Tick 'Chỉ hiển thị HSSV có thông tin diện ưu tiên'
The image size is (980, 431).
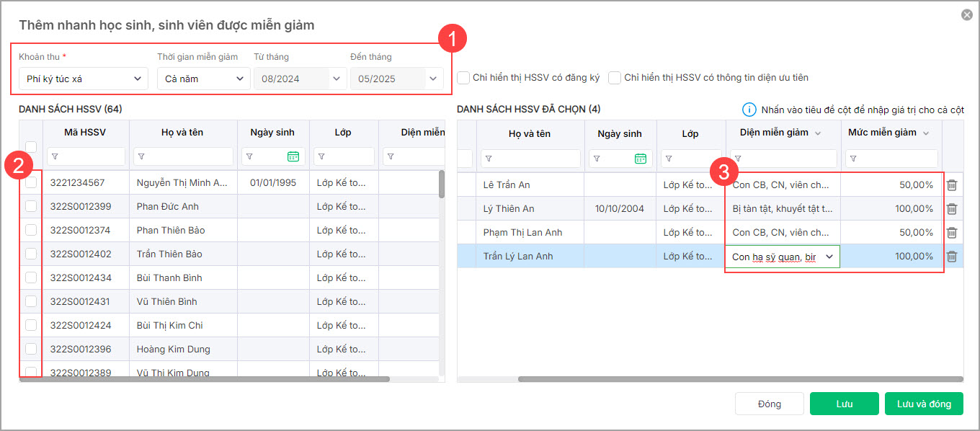[615, 78]
